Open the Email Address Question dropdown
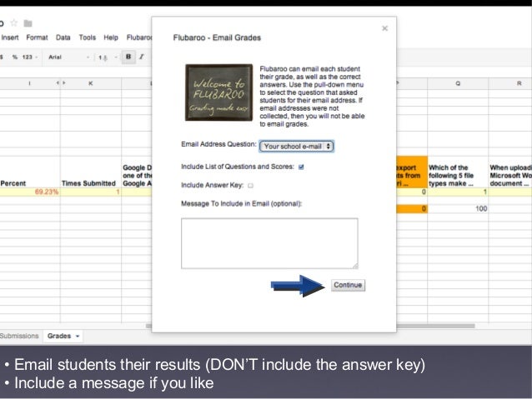Viewport: 532px width, 399px height. [x=296, y=147]
